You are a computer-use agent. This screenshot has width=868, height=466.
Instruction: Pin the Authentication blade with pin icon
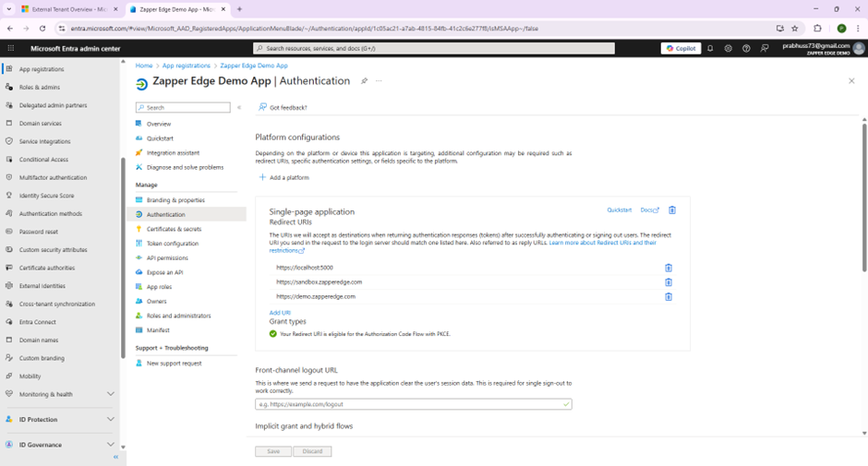point(364,81)
